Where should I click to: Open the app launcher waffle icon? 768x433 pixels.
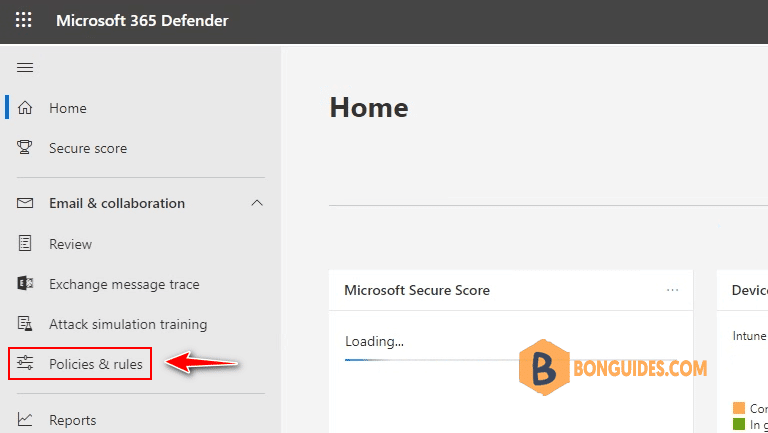tap(24, 20)
